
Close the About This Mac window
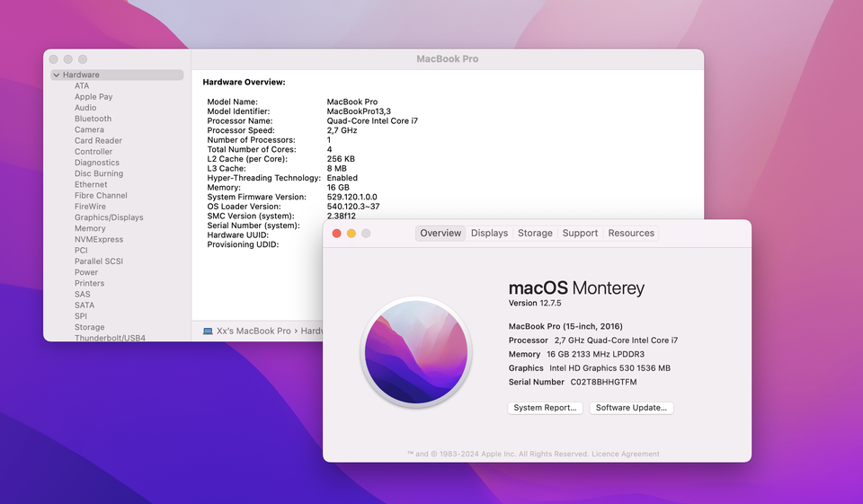point(337,234)
